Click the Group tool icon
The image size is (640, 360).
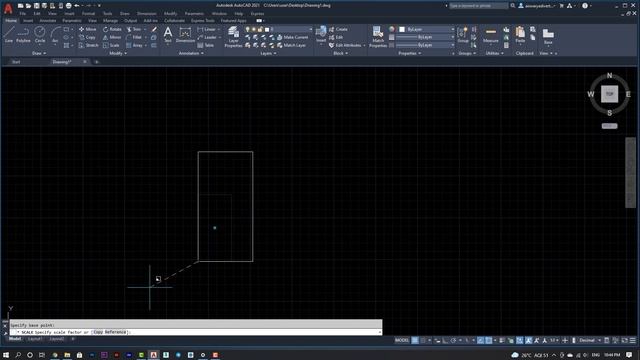tap(463, 34)
